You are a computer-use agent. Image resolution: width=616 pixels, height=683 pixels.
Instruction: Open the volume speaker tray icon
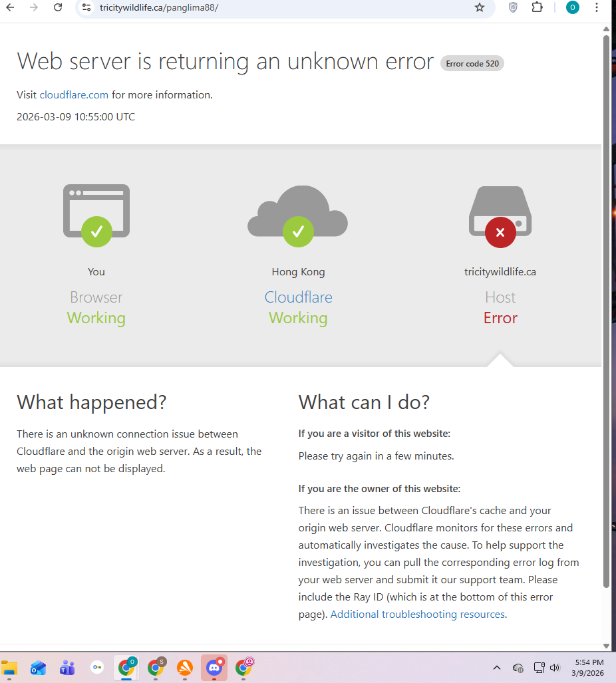click(555, 667)
